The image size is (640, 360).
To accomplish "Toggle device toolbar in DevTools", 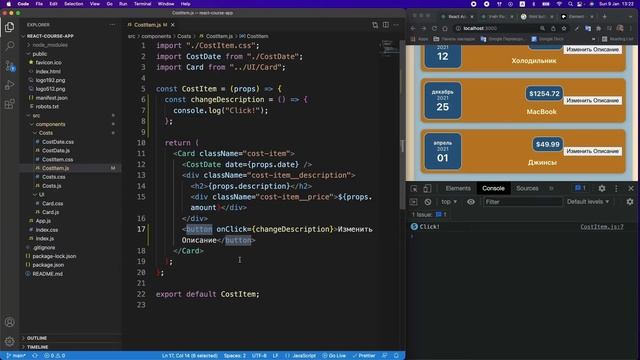I will tap(427, 189).
